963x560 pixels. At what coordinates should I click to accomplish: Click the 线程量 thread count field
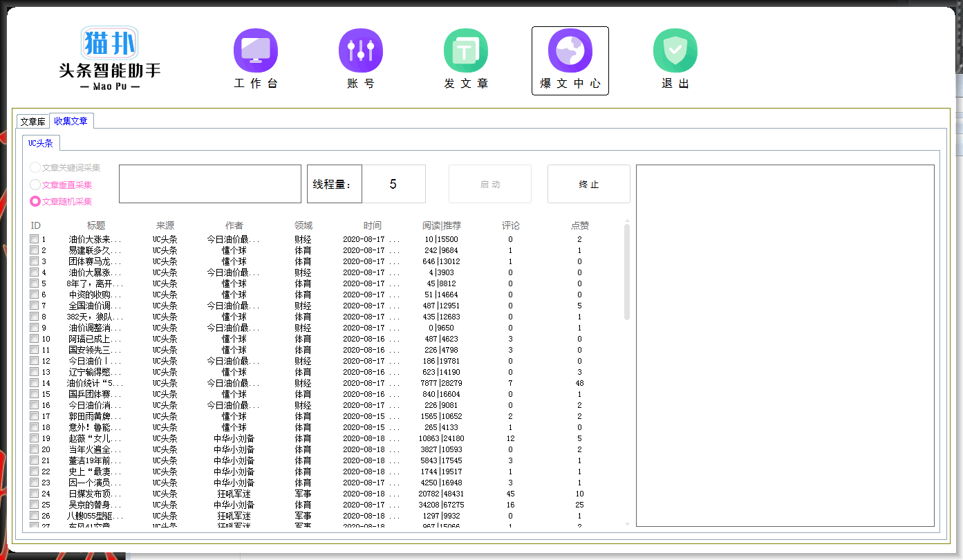pos(393,184)
